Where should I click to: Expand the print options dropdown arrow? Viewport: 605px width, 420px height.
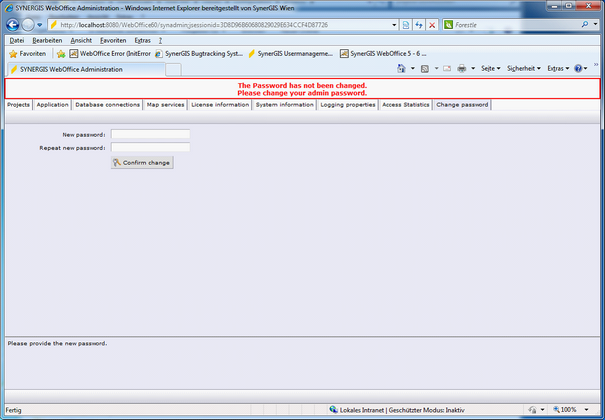[x=473, y=69]
